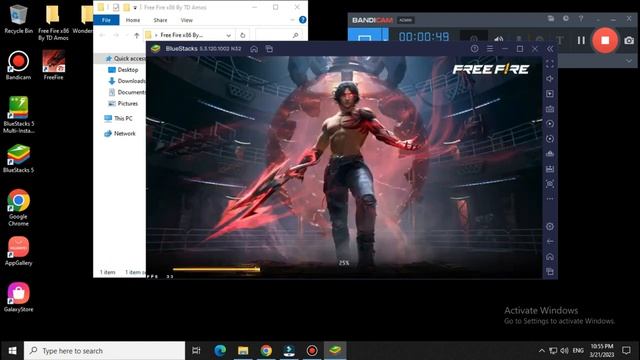Show more BlueStacks sidebar options dots
Screen dimensions: 640x360
(x=550, y=199)
